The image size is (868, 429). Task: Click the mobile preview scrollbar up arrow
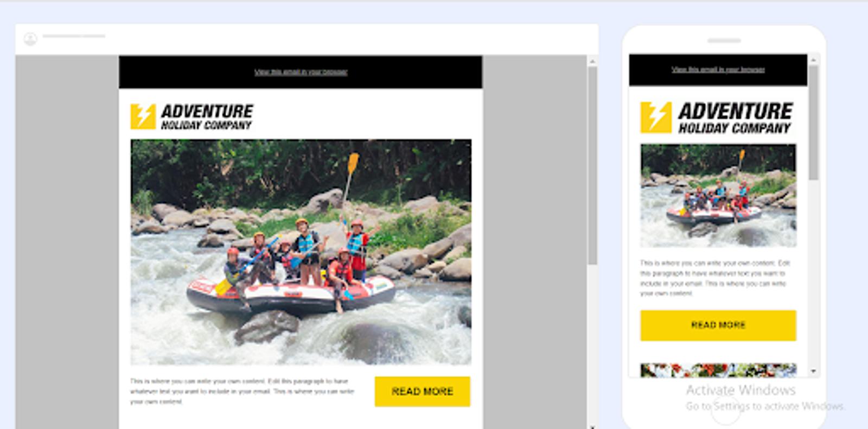(813, 59)
